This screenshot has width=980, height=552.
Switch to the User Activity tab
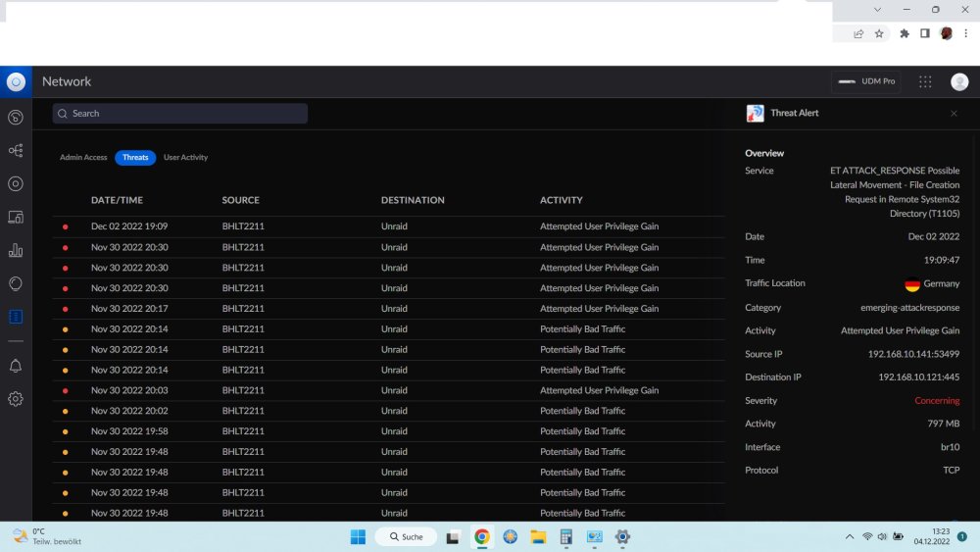(185, 158)
